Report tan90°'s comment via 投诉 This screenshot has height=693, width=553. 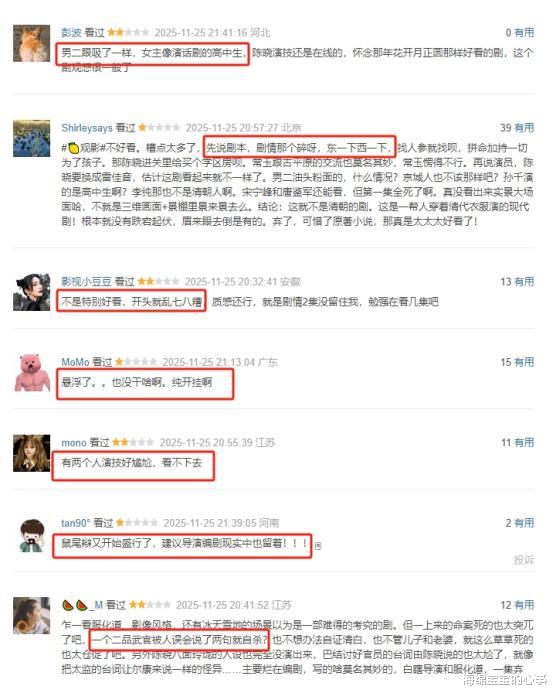[524, 560]
